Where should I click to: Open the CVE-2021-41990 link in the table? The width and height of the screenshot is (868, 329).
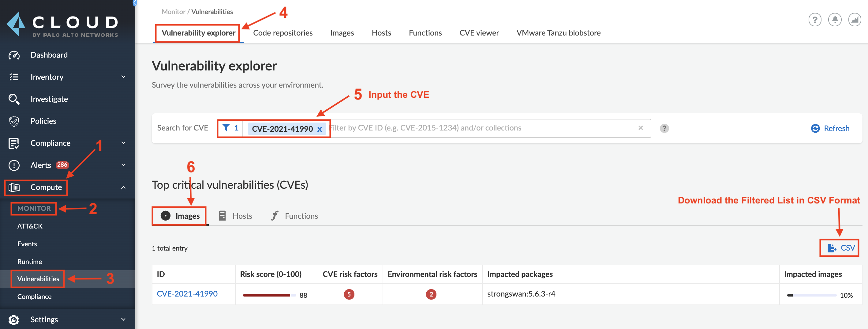pyautogui.click(x=187, y=293)
